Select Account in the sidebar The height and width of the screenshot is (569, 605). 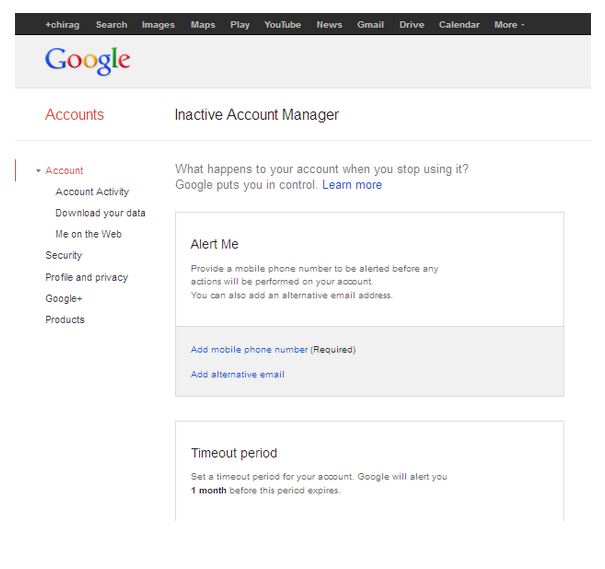pyautogui.click(x=64, y=171)
